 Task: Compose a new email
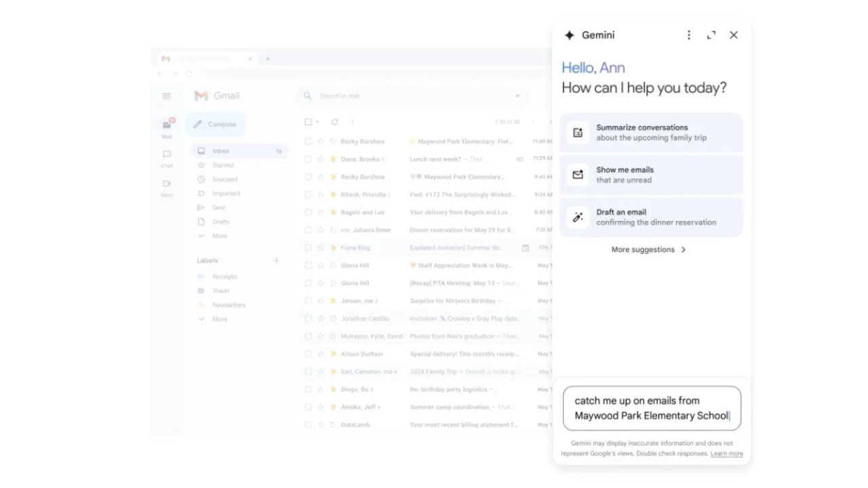coord(215,125)
